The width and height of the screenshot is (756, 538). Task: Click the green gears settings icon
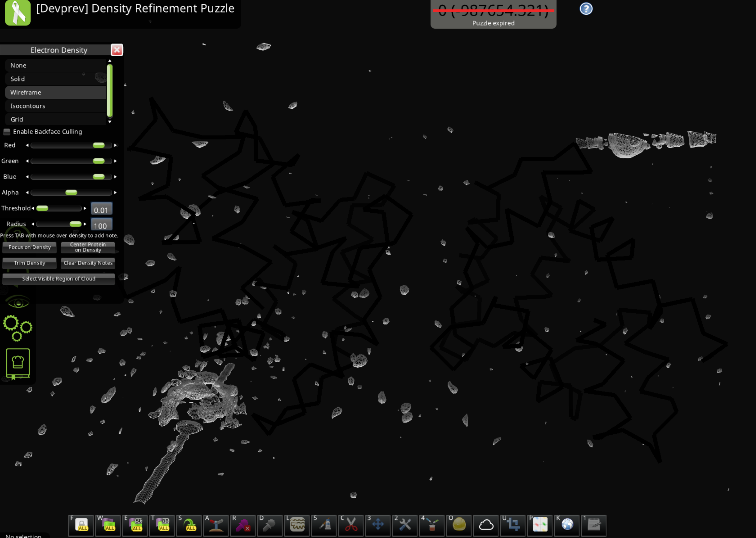point(17,328)
